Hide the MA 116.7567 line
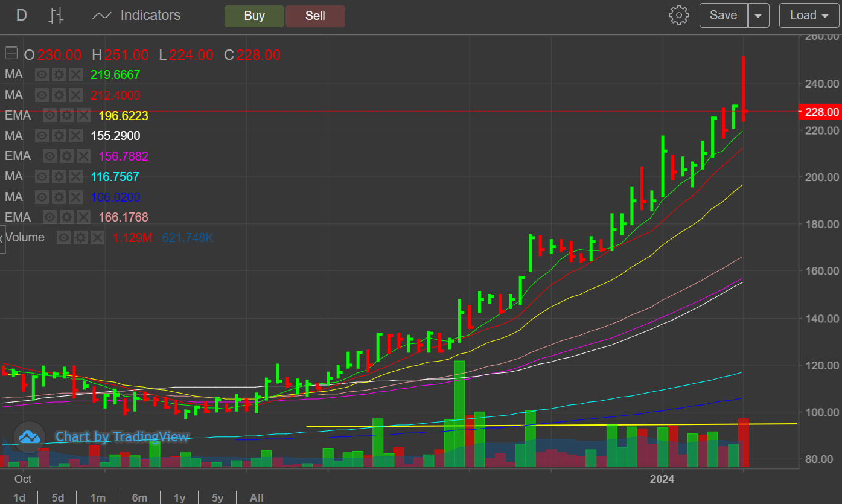The width and height of the screenshot is (842, 504). click(x=42, y=176)
